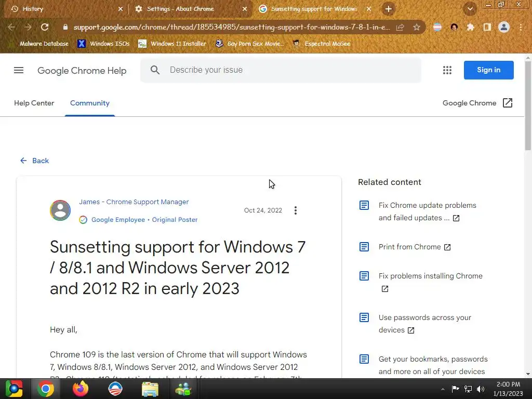
Task: Open the Chrome profile avatar
Action: pyautogui.click(x=504, y=27)
